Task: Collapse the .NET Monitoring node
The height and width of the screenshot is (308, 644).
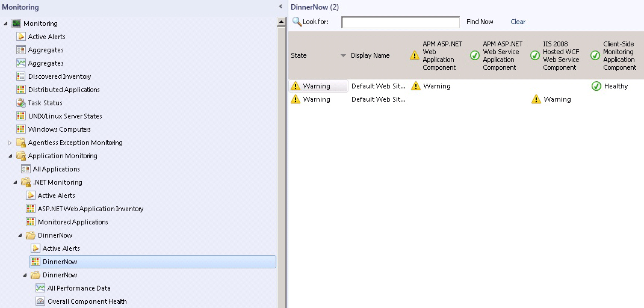Action: point(15,182)
